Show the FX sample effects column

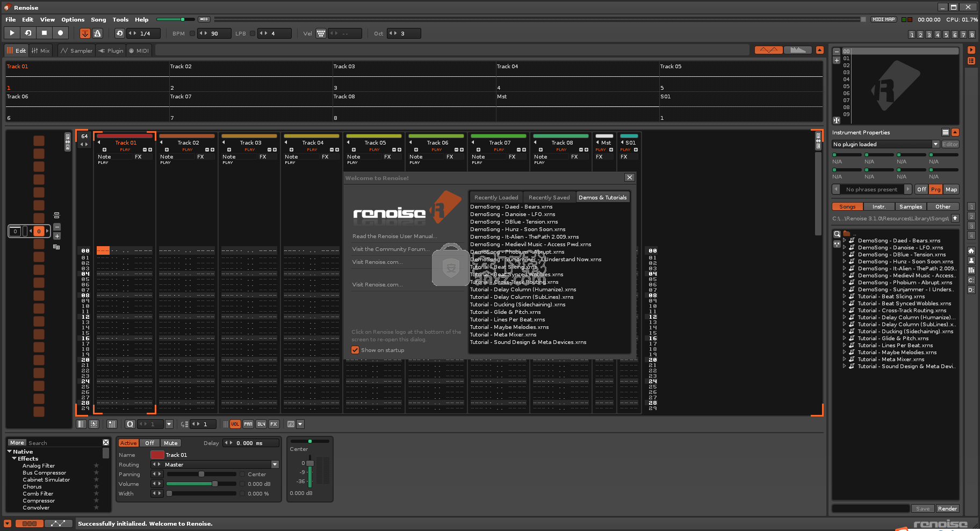(273, 424)
